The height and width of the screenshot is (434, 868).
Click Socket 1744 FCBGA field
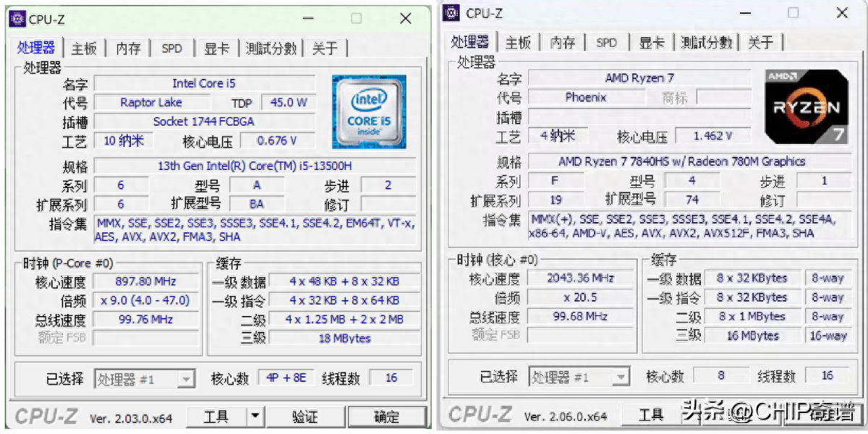(205, 122)
